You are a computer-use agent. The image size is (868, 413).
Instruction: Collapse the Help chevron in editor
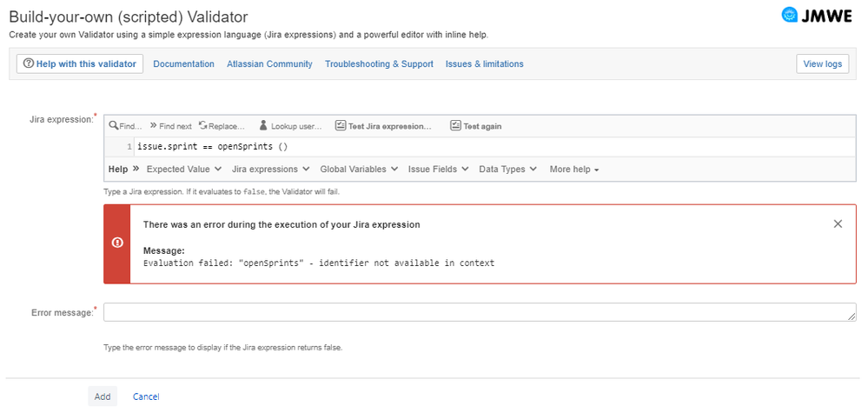tap(136, 169)
